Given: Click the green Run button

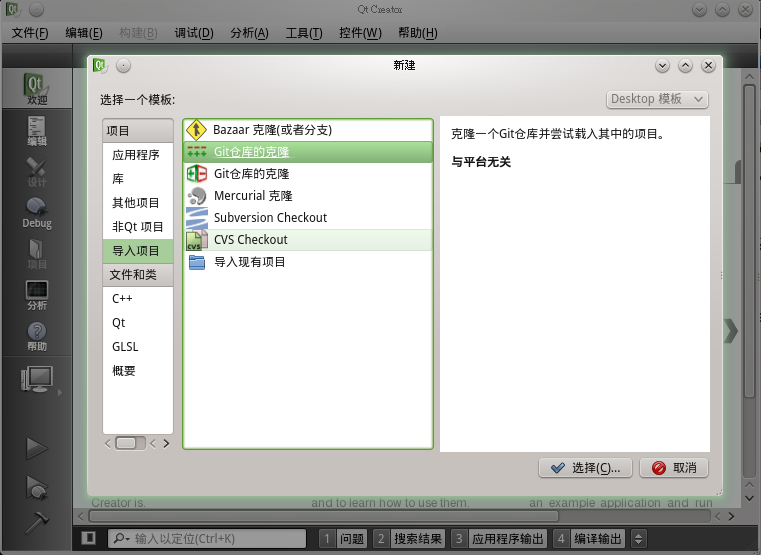Looking at the screenshot, I should click(36, 448).
